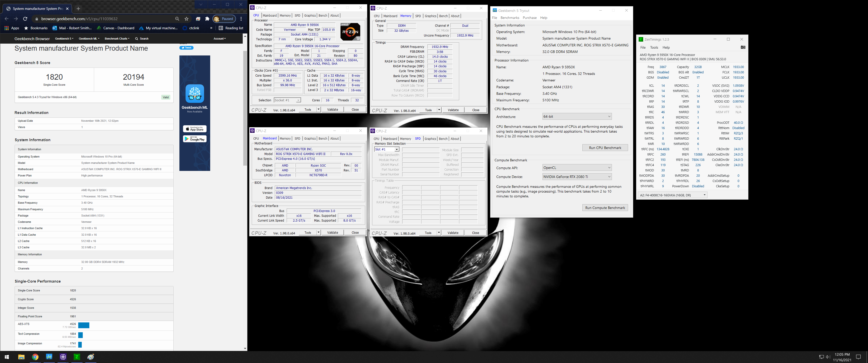Click the Geekbench Browser site title link
Image resolution: width=868 pixels, height=363 pixels.
point(32,39)
